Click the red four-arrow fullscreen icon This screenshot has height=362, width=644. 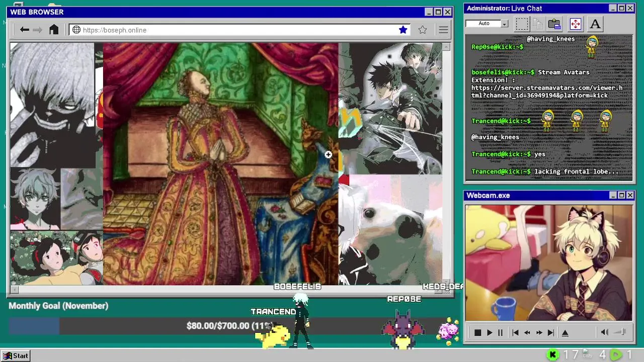coord(576,24)
